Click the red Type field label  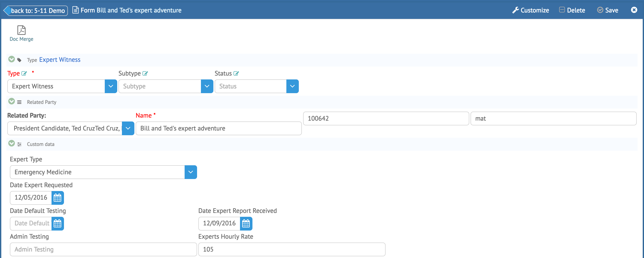pyautogui.click(x=14, y=73)
